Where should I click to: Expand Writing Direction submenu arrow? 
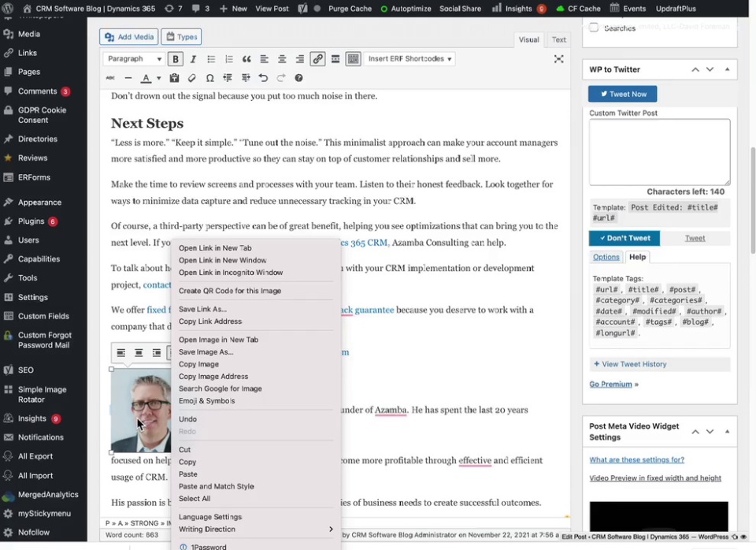(x=331, y=530)
